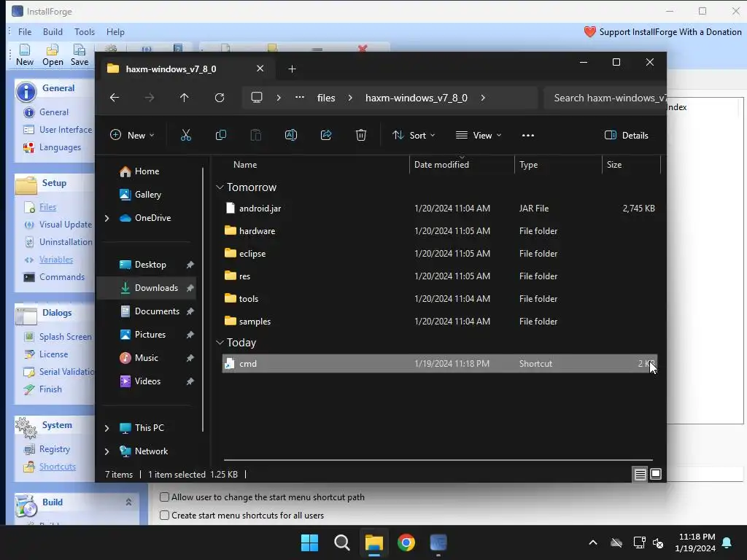Screen dimensions: 747x560
Task: Open Shortcuts link under System
Action: 58,467
